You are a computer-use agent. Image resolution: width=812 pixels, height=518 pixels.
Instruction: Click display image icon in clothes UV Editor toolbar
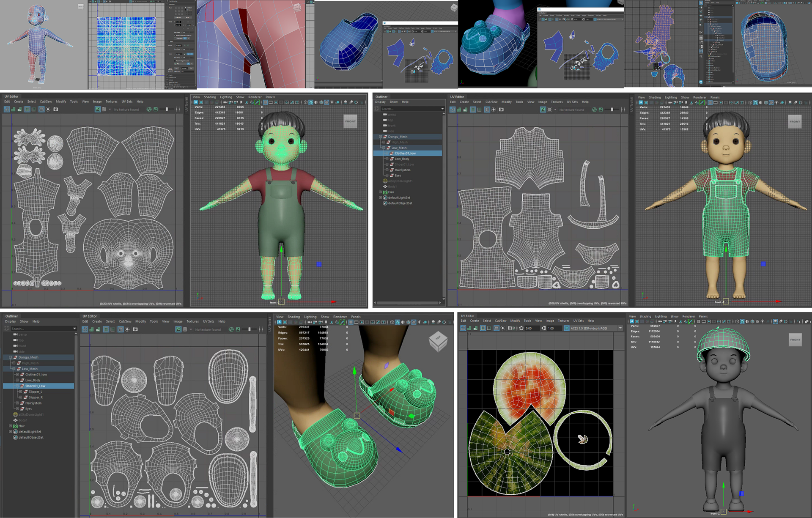(543, 110)
